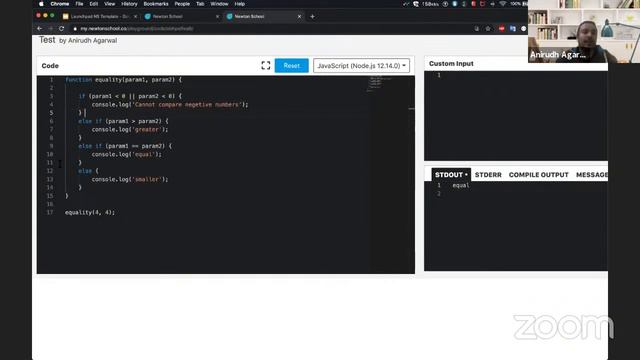Open the Window menu
This screenshot has width=640, height=360.
(x=219, y=4)
